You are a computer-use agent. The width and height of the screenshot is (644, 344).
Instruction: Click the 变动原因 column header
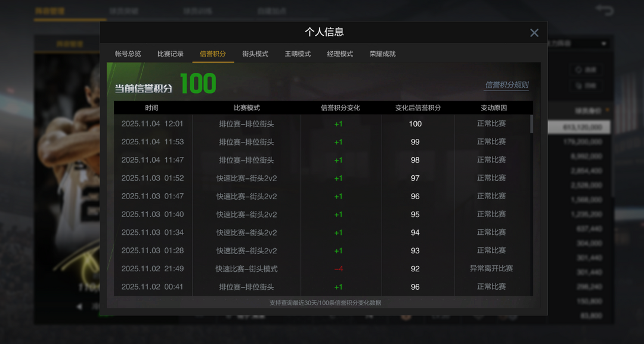tap(494, 107)
